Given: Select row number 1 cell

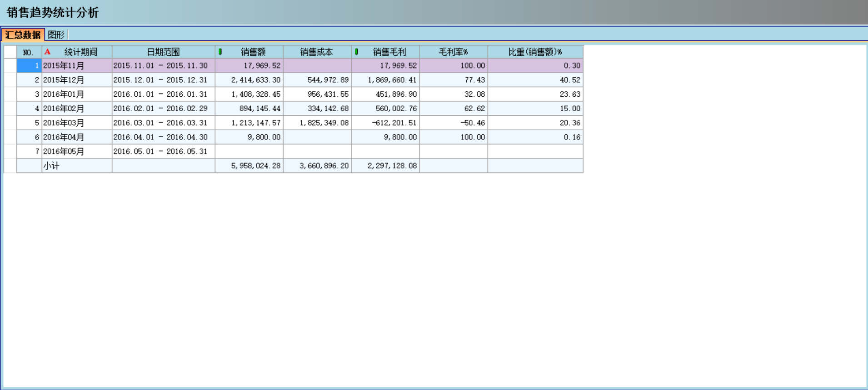Looking at the screenshot, I should coord(29,65).
